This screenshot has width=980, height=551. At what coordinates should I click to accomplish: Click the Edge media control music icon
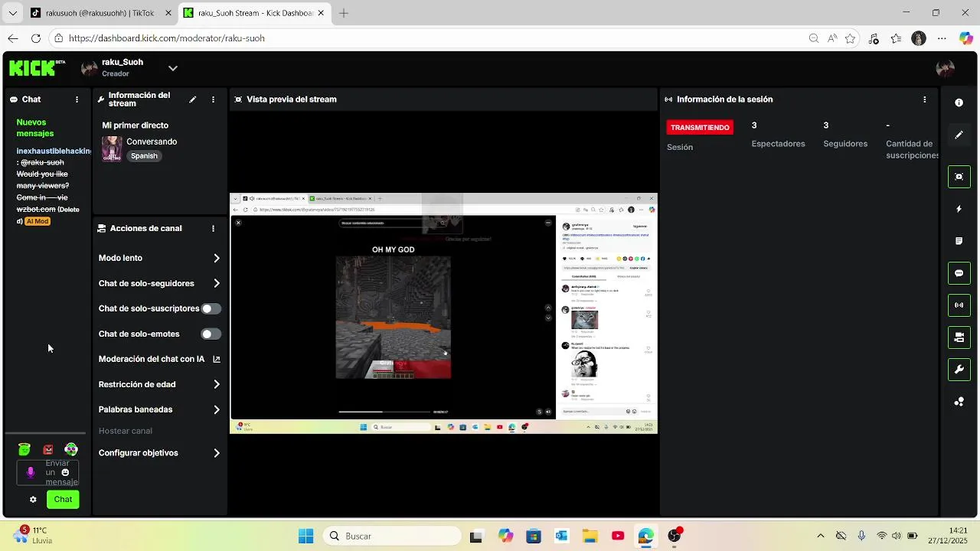click(x=874, y=38)
